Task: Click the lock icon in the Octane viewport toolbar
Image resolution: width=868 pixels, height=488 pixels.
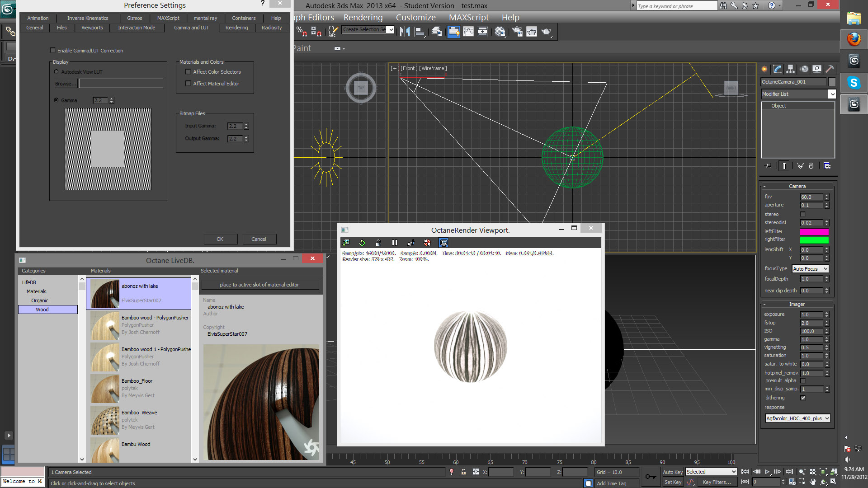Action: coord(378,243)
